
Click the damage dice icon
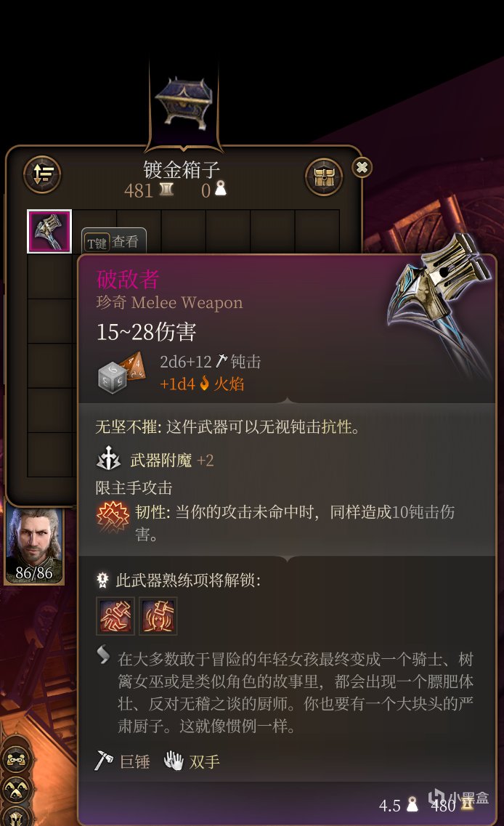[122, 371]
